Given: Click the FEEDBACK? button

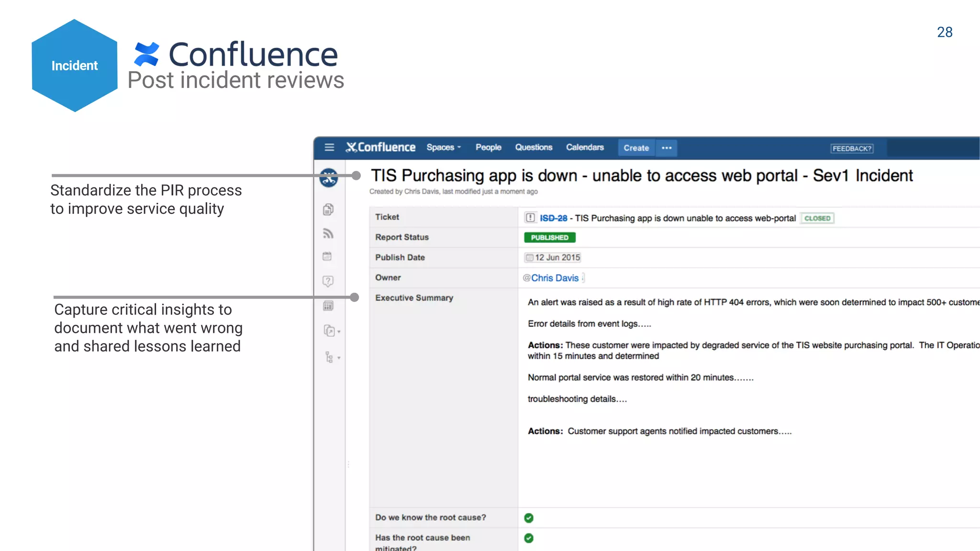Looking at the screenshot, I should pos(852,148).
